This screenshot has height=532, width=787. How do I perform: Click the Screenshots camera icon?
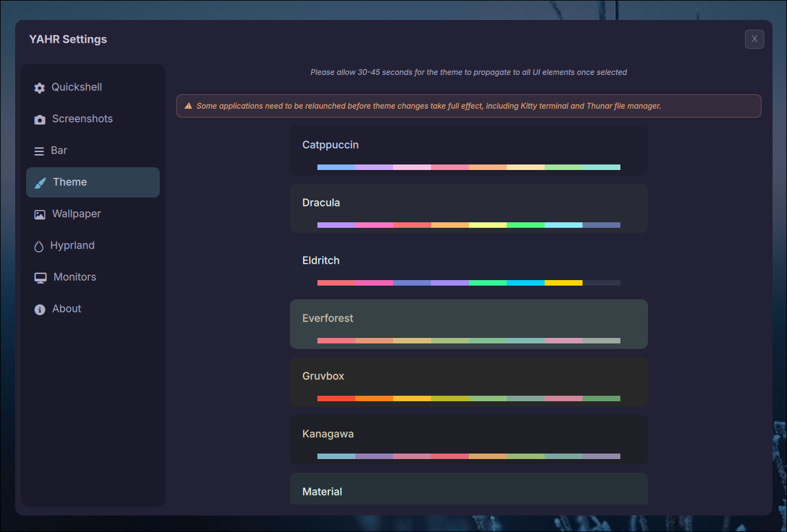pyautogui.click(x=40, y=120)
